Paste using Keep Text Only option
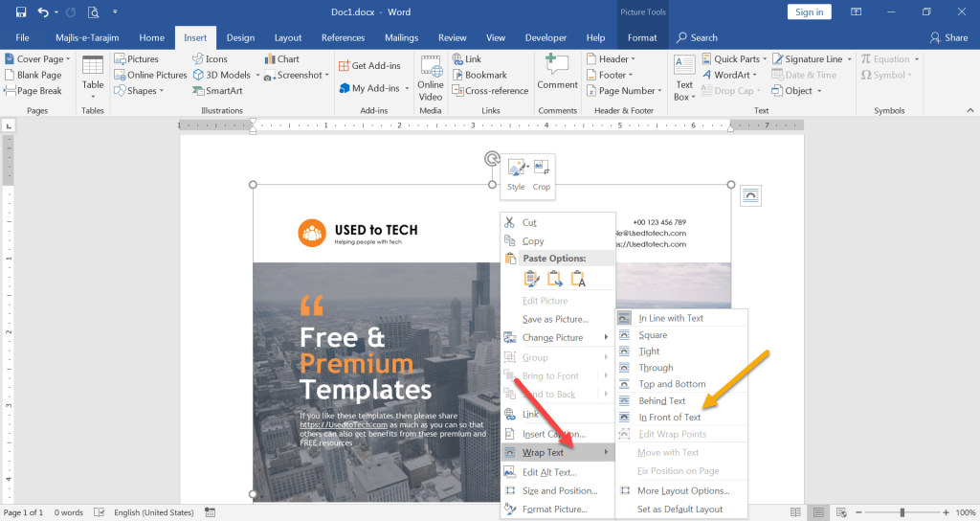This screenshot has height=521, width=980. [577, 279]
